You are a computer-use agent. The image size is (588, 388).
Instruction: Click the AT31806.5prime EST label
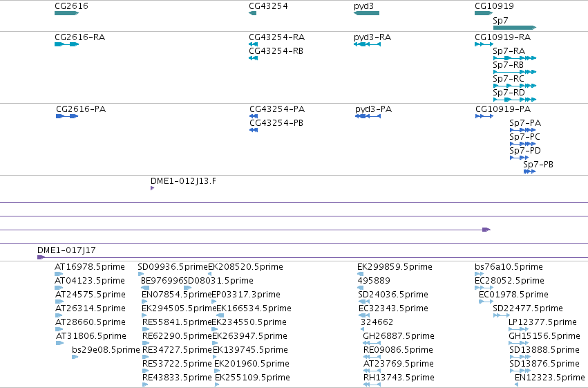(x=91, y=336)
